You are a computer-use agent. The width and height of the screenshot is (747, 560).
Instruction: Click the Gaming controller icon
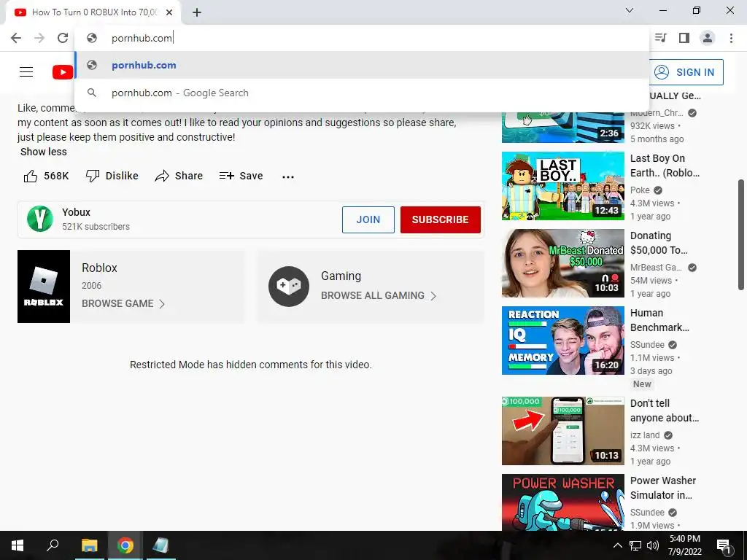pos(289,286)
